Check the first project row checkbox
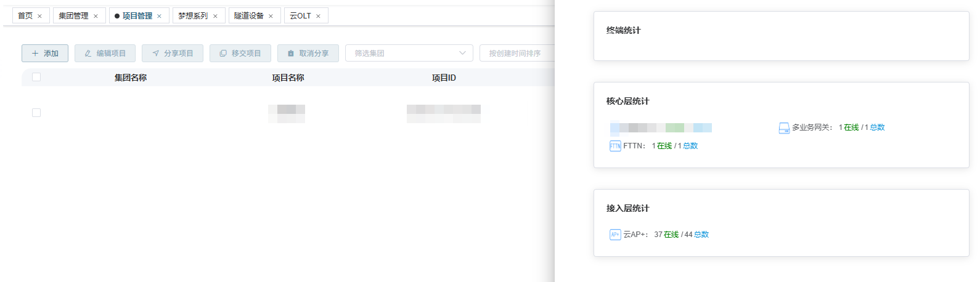The image size is (980, 282). [36, 113]
